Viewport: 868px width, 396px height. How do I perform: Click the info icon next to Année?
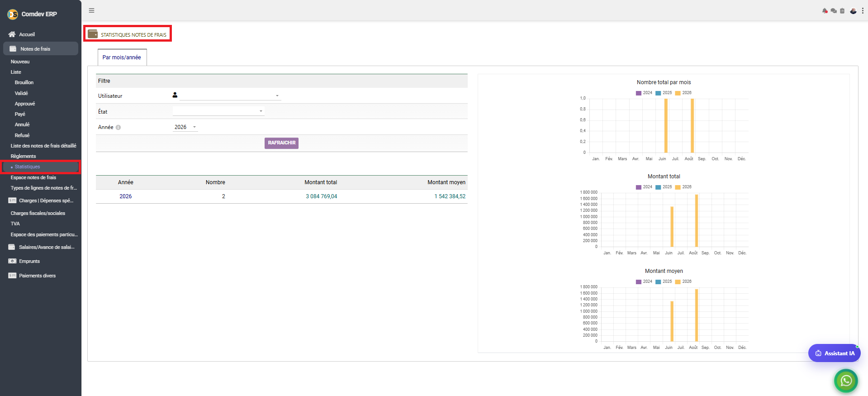(118, 127)
